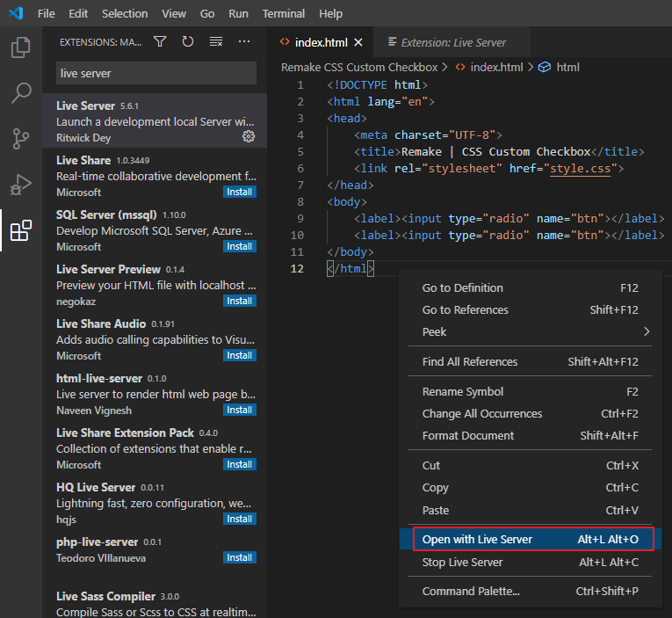Click line number 12 in gutter
The width and height of the screenshot is (672, 618).
[x=297, y=268]
